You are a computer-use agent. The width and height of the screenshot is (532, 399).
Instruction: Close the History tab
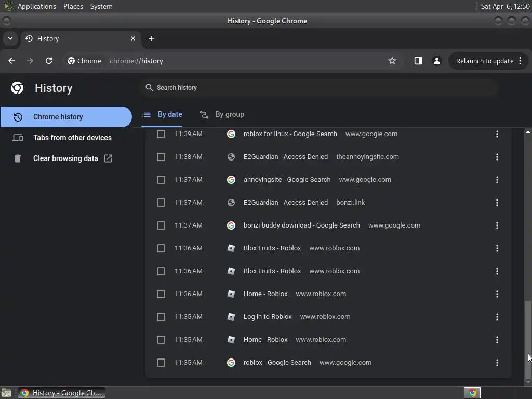[x=133, y=38]
